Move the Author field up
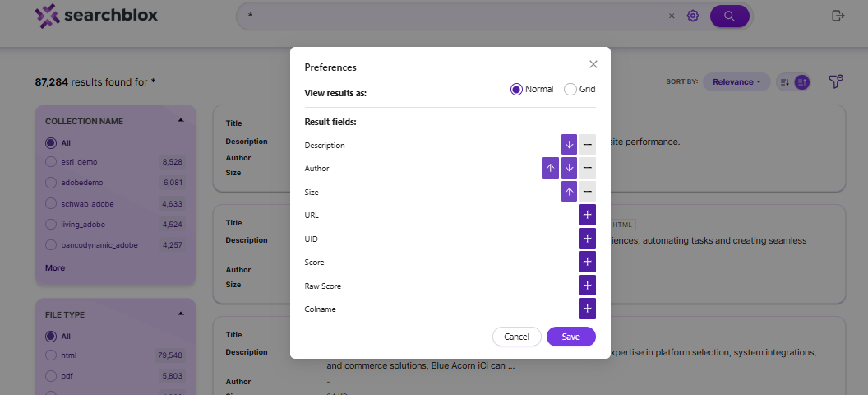 [550, 168]
